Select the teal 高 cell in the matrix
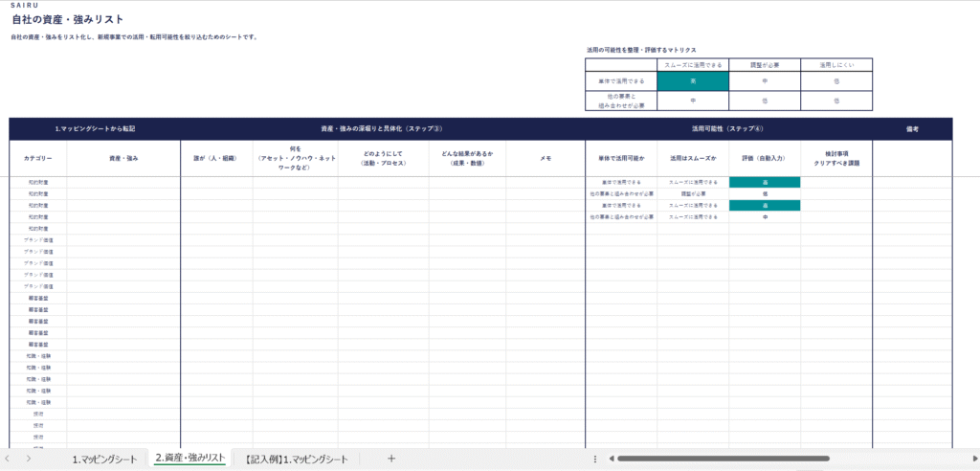Viewport: 980px width, 471px height. 693,81
